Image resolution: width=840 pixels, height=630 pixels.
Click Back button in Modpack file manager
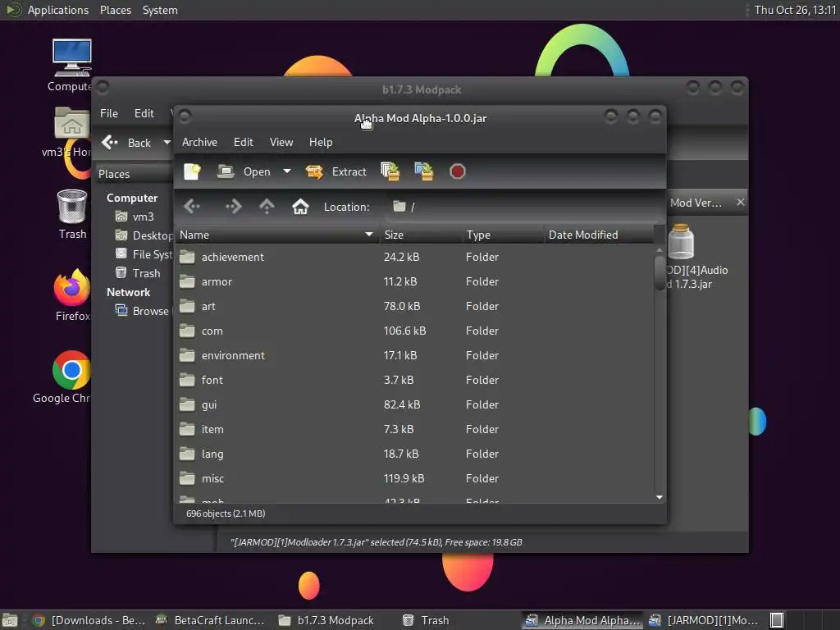click(x=127, y=143)
